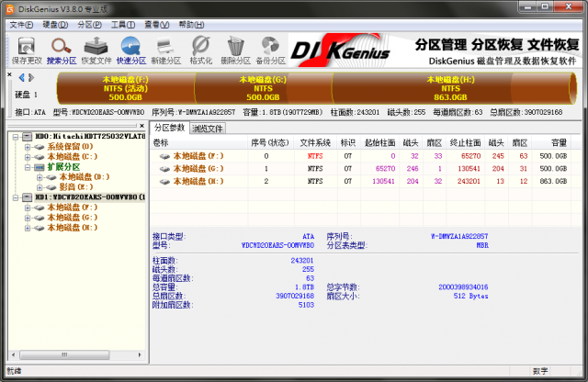Click the tree horizontal scrollbar thumb
The image size is (588, 382).
(64, 354)
